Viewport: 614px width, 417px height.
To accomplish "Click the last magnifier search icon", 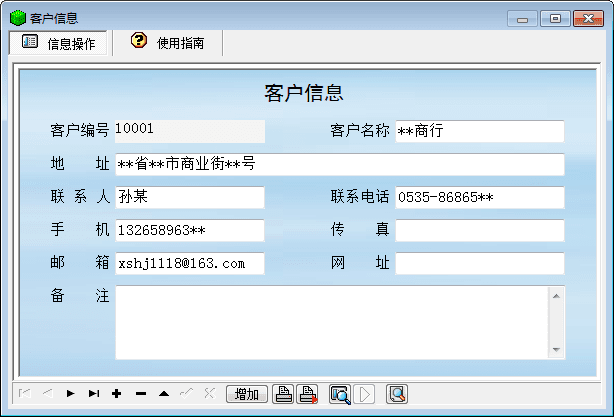I will 397,394.
